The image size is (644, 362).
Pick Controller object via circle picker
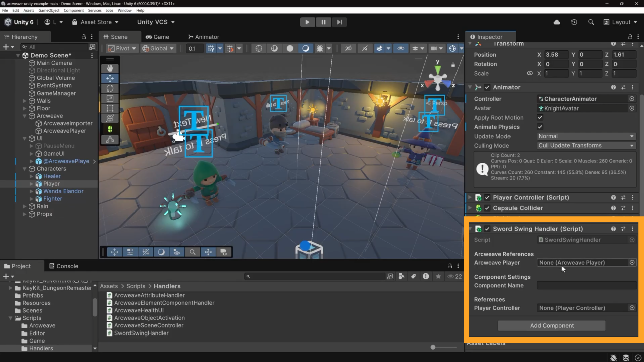point(632,99)
